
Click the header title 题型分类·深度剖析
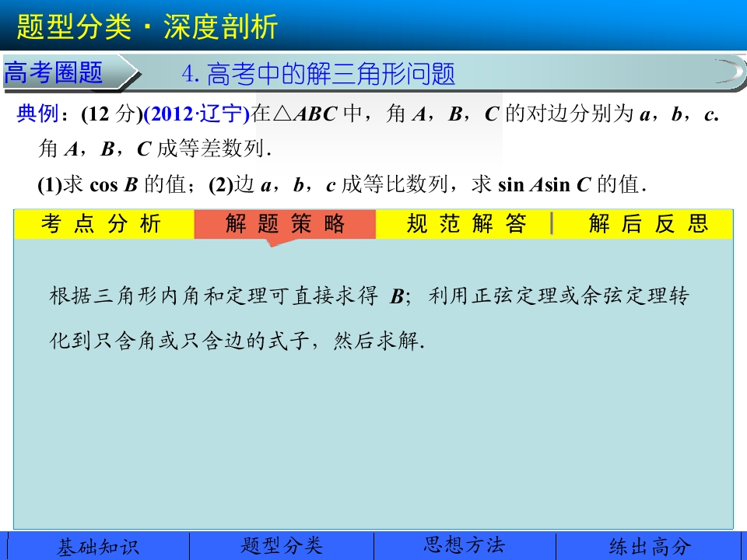[x=147, y=26]
